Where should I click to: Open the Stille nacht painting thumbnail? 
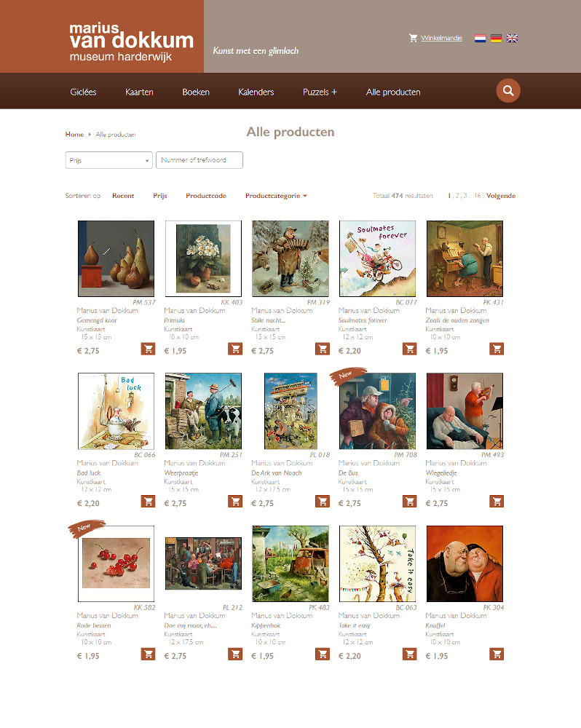(290, 258)
